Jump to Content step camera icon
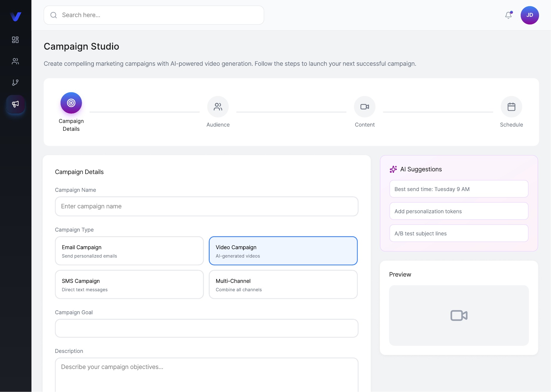This screenshot has width=551, height=392. (x=365, y=107)
